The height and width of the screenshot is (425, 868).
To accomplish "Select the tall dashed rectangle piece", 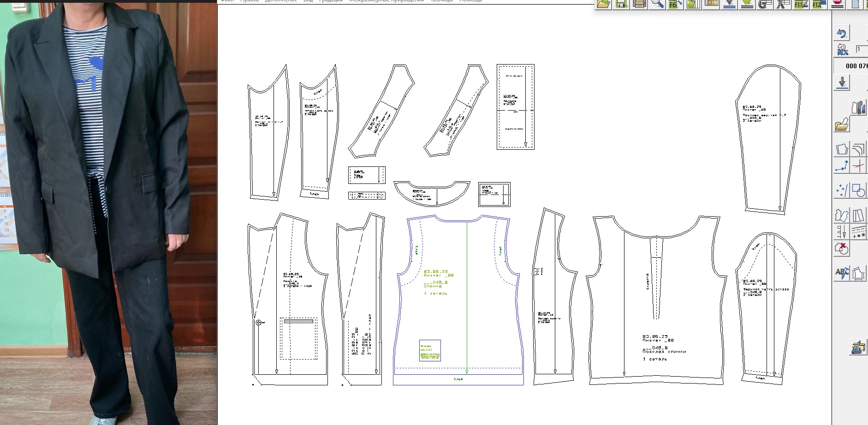I will [516, 107].
